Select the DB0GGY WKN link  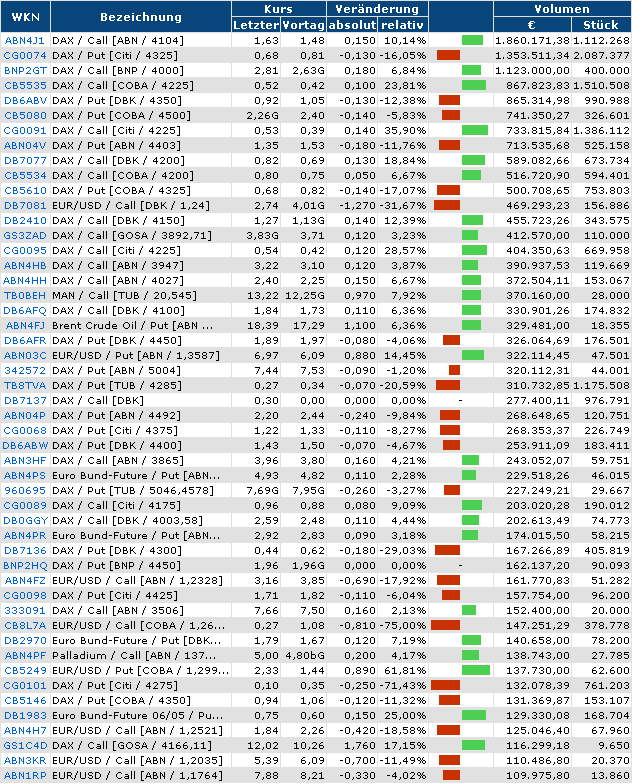25,520
